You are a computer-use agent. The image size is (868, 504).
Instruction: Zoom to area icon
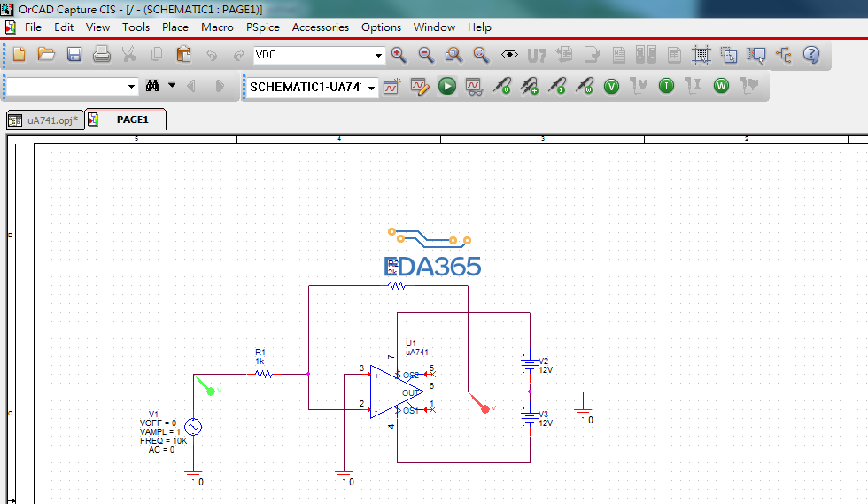pyautogui.click(x=453, y=54)
